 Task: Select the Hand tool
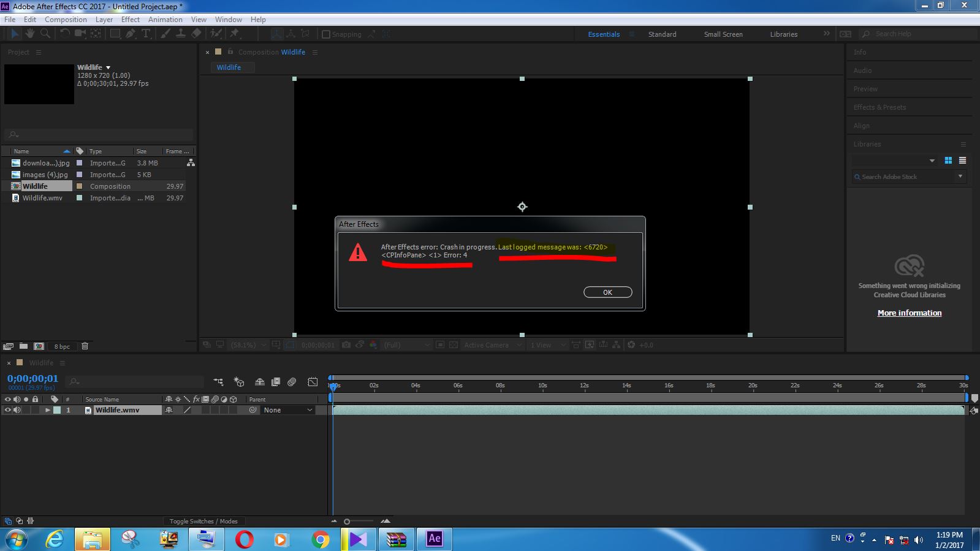point(29,34)
